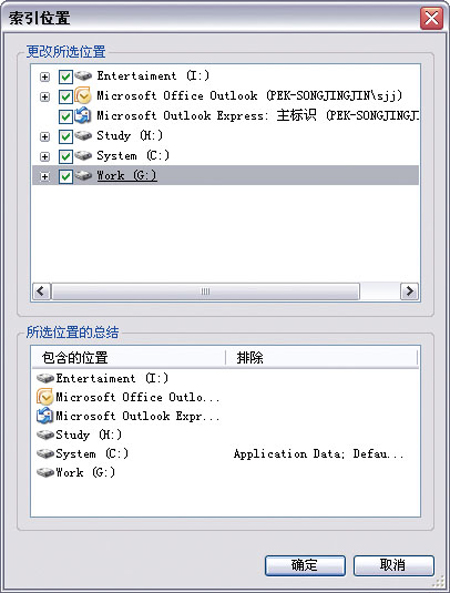This screenshot has width=450, height=593.
Task: Click the horizontal scrollbar thumb
Action: [x=205, y=292]
